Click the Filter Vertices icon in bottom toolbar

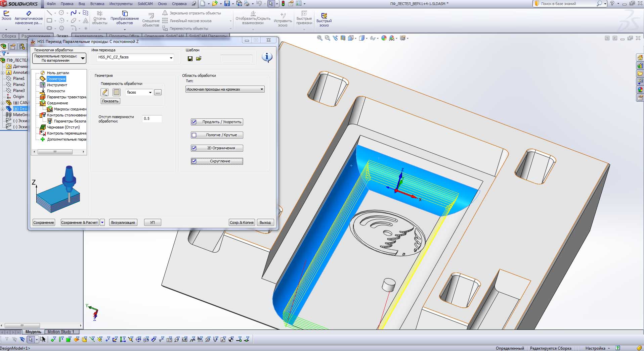click(x=53, y=339)
